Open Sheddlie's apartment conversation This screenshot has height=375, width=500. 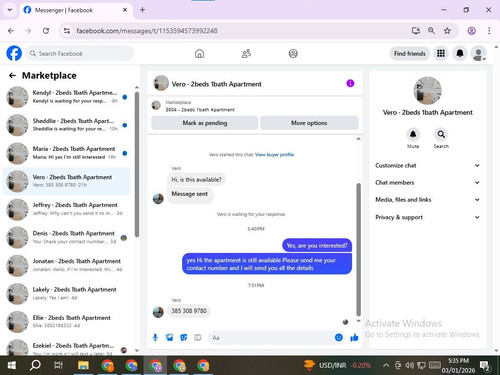pos(67,125)
